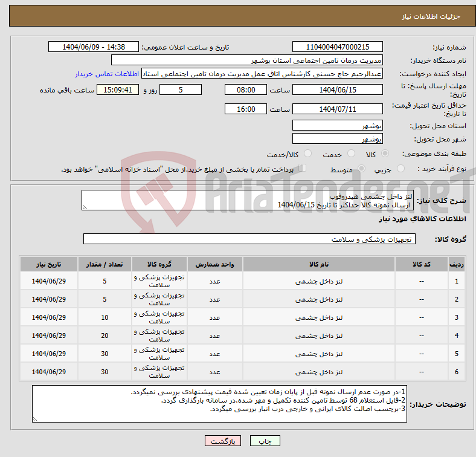Click the response deadline date 1404/06/15 field
Image resolution: width=476 pixels, height=457 pixels.
pos(337,89)
